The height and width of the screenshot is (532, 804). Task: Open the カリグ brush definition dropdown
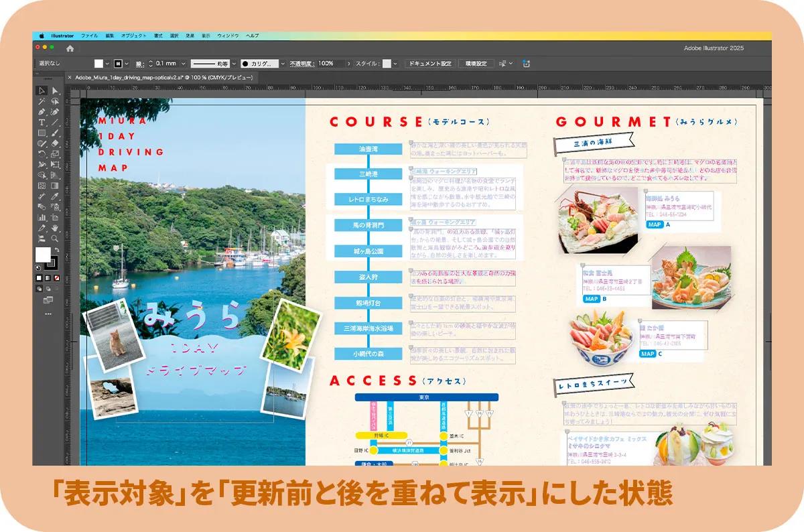coord(283,64)
